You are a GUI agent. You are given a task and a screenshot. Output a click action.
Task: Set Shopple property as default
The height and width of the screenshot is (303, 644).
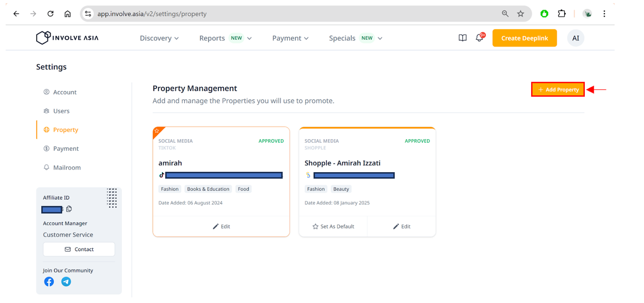[333, 226]
